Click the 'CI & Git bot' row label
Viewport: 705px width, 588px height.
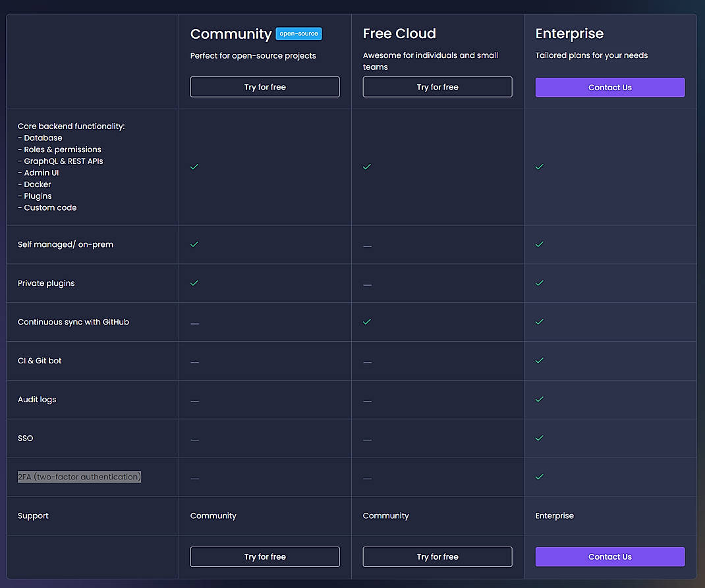click(x=40, y=361)
